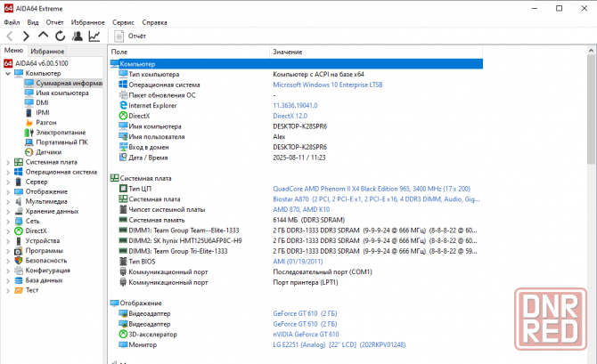Open the Отчёт menu in menu bar

(x=55, y=22)
